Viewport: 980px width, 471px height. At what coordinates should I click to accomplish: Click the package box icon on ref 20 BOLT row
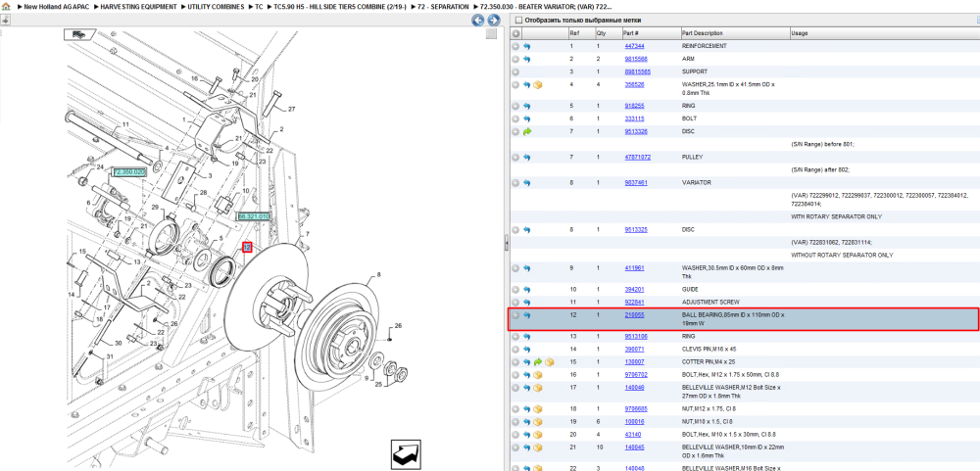537,434
